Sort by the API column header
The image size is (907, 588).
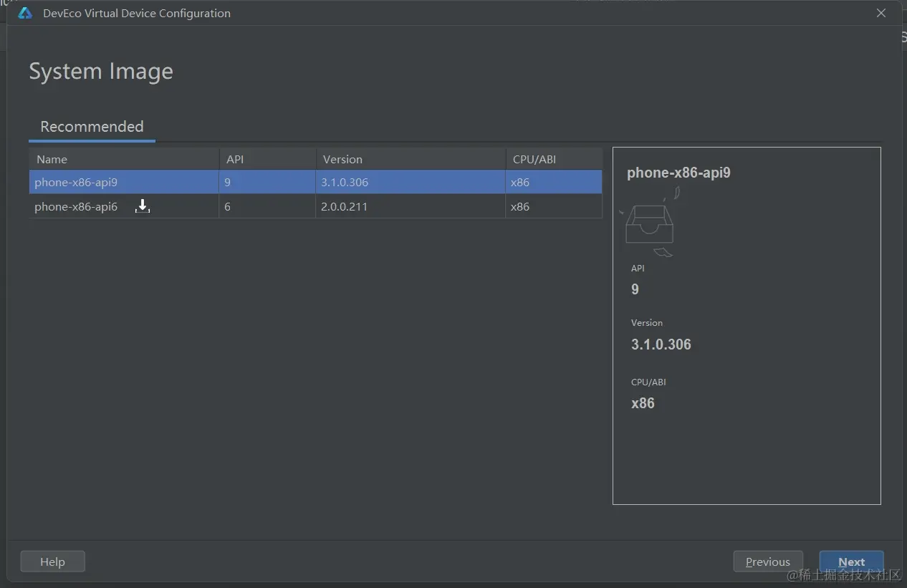click(x=267, y=159)
